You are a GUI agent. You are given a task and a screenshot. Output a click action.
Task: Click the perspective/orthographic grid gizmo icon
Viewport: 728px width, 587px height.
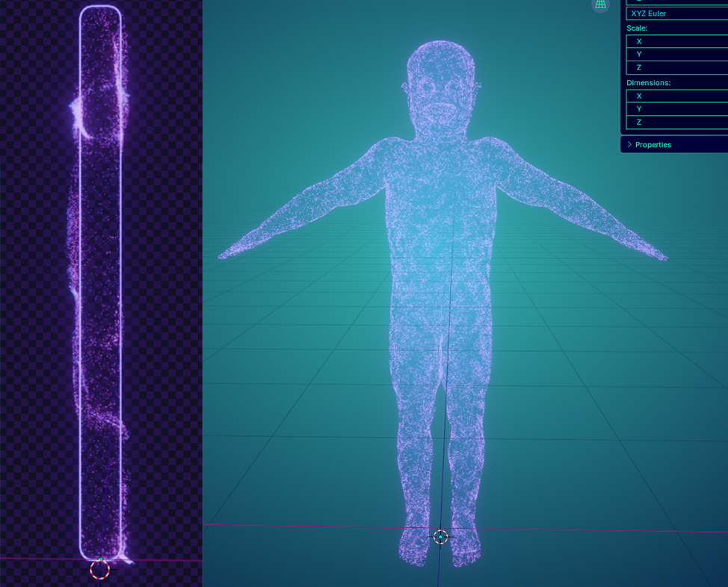point(600,6)
